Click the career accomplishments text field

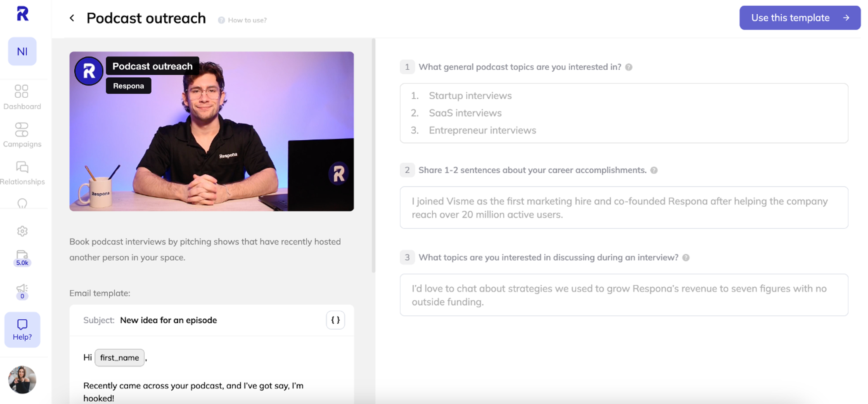[624, 208]
